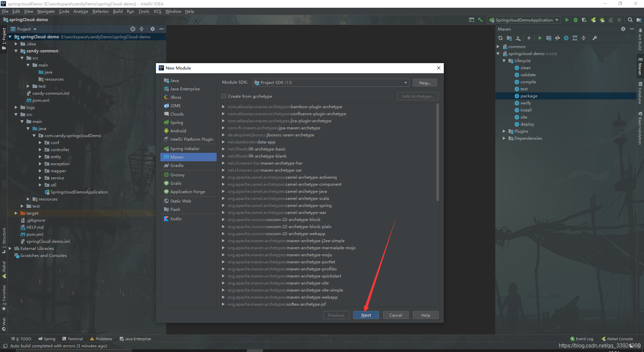Expand common module in Maven panel
Image resolution: width=644 pixels, height=352 pixels.
click(x=498, y=47)
